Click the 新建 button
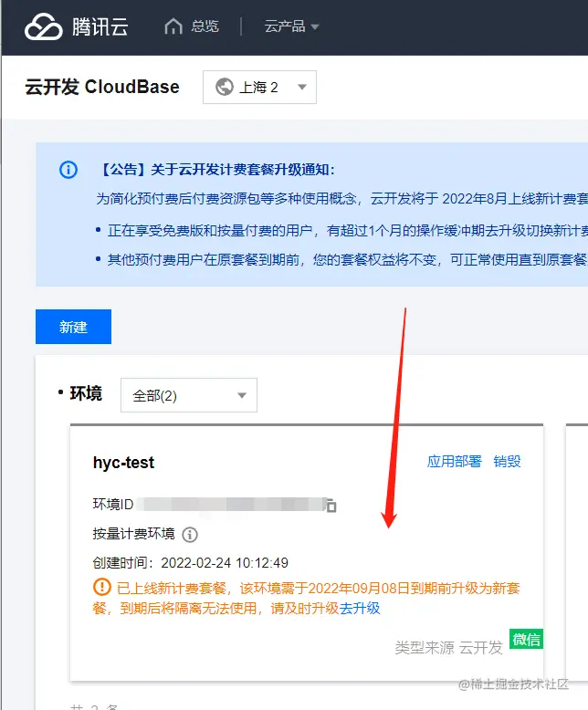The image size is (588, 710). (73, 327)
